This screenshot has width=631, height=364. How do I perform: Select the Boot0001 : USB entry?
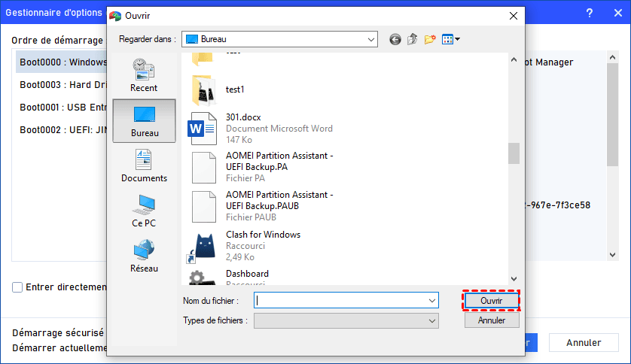click(x=63, y=108)
